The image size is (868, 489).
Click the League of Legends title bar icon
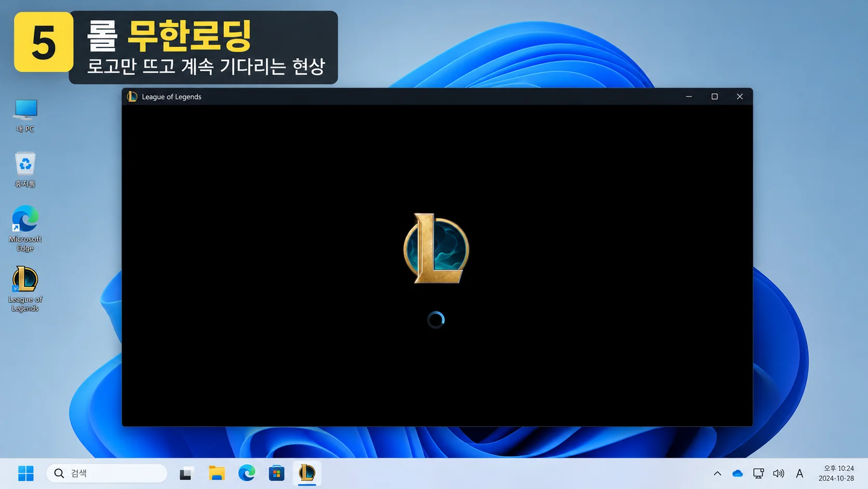point(132,97)
